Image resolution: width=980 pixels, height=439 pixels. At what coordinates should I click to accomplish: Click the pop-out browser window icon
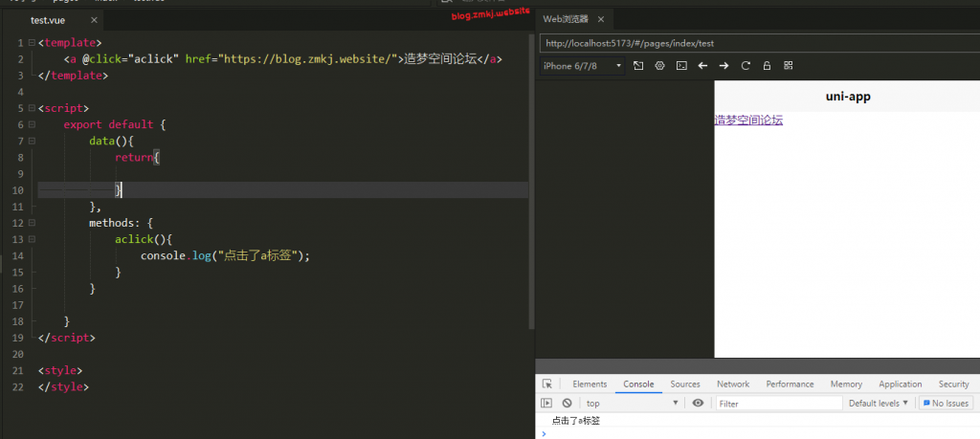[638, 66]
